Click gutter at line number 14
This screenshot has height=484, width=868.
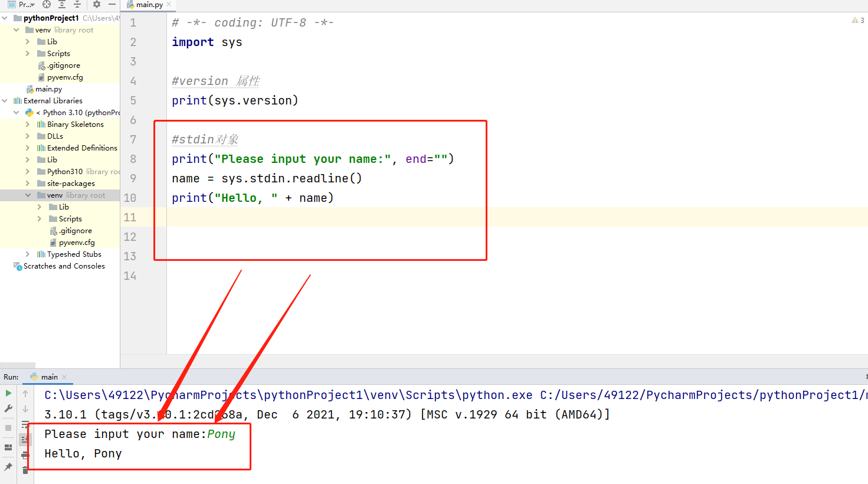[x=130, y=276]
